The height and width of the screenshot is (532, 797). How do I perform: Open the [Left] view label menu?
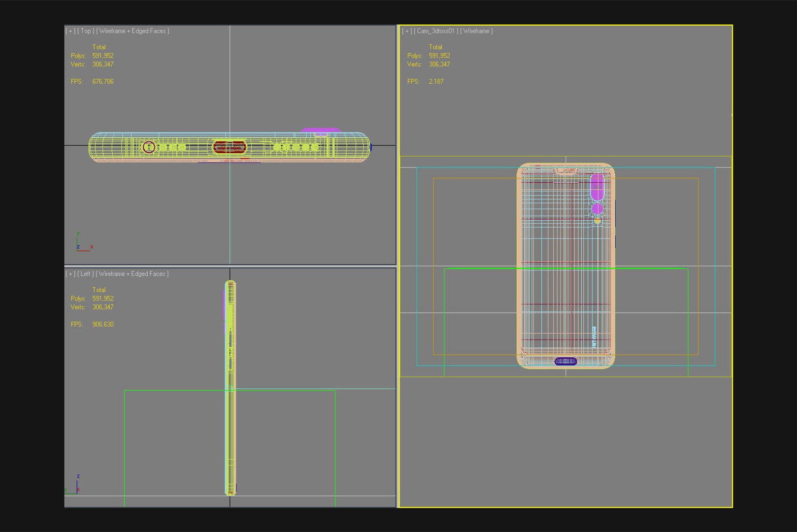(x=86, y=274)
